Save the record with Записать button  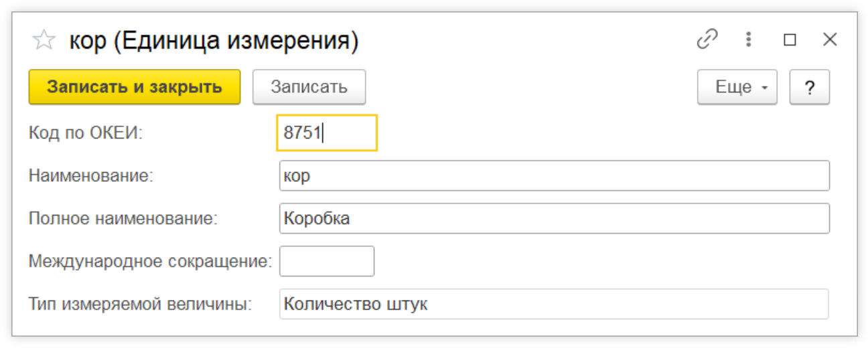click(x=309, y=87)
